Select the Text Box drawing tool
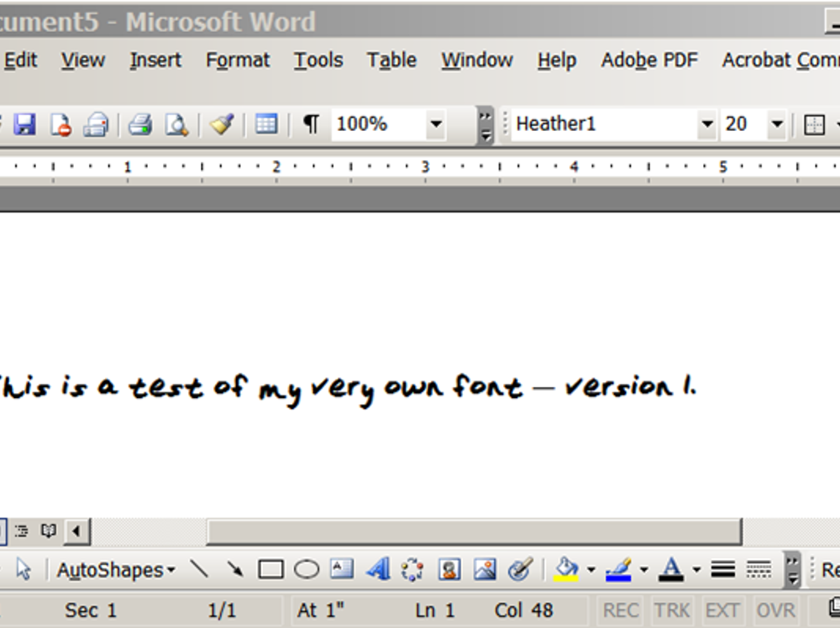 [341, 569]
